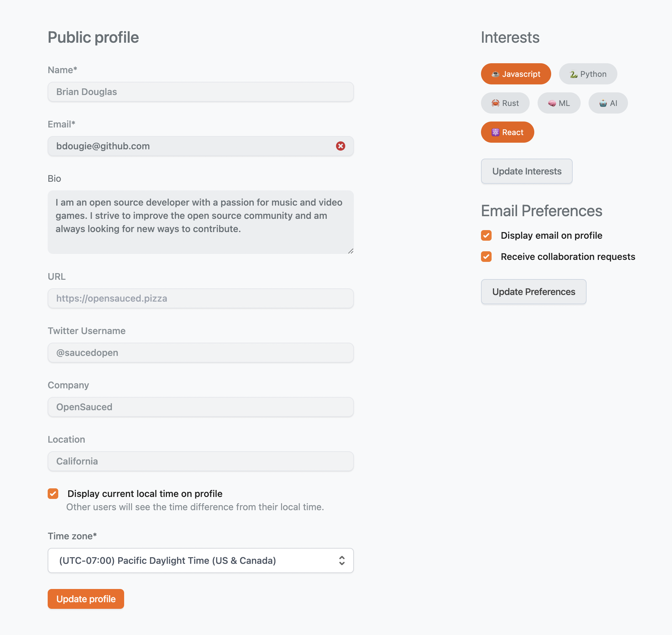
Task: Click the Location field showing California
Action: [x=200, y=461]
